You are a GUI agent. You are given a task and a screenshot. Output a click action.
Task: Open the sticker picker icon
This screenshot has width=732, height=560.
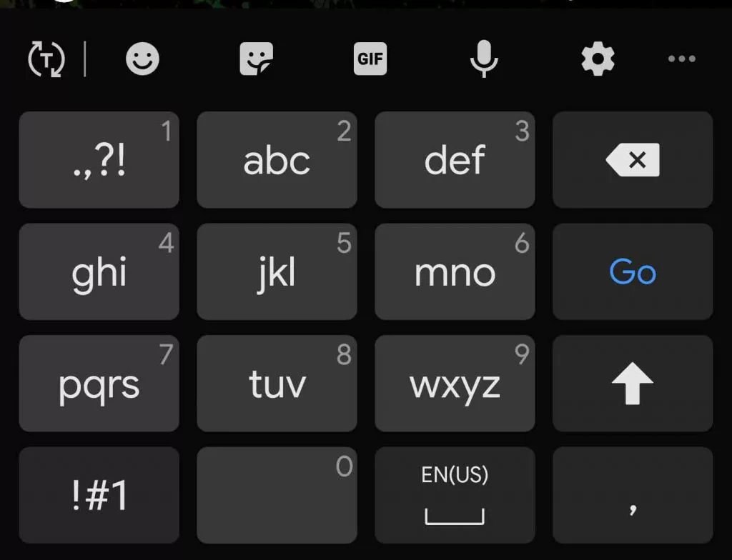(x=257, y=59)
